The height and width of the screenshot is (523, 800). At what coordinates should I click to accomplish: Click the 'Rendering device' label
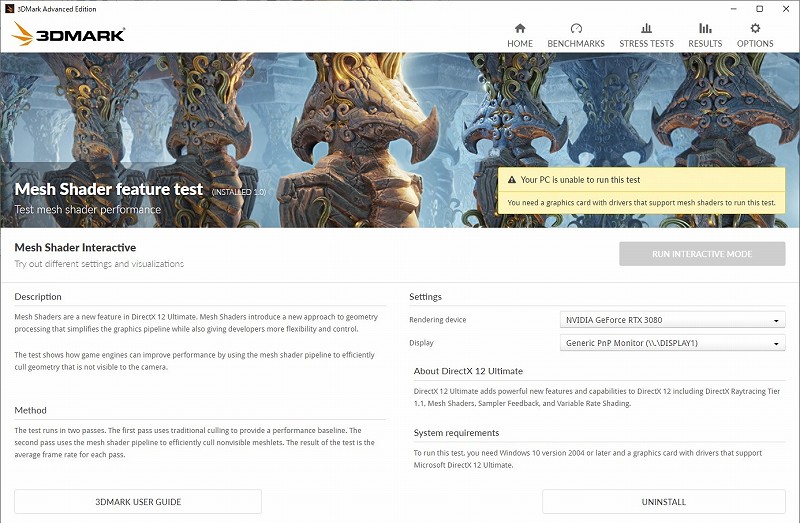(437, 320)
